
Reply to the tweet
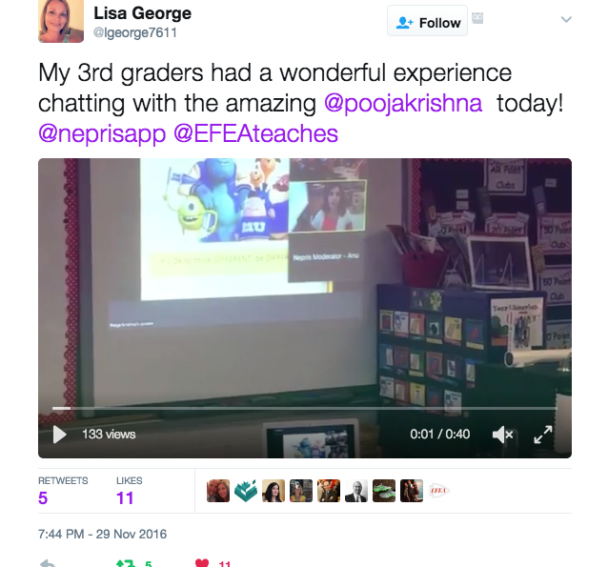pyautogui.click(x=48, y=563)
